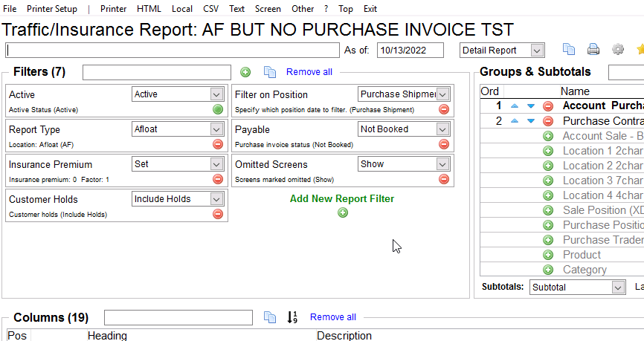The image size is (644, 341).
Task: Open the Insurance Premium Set dropdown
Action: pos(216,164)
